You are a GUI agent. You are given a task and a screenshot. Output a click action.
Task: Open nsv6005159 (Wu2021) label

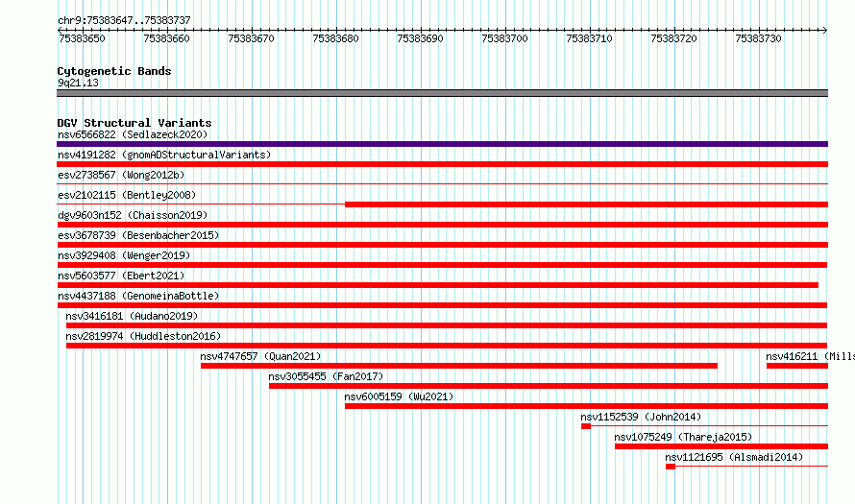click(x=399, y=396)
